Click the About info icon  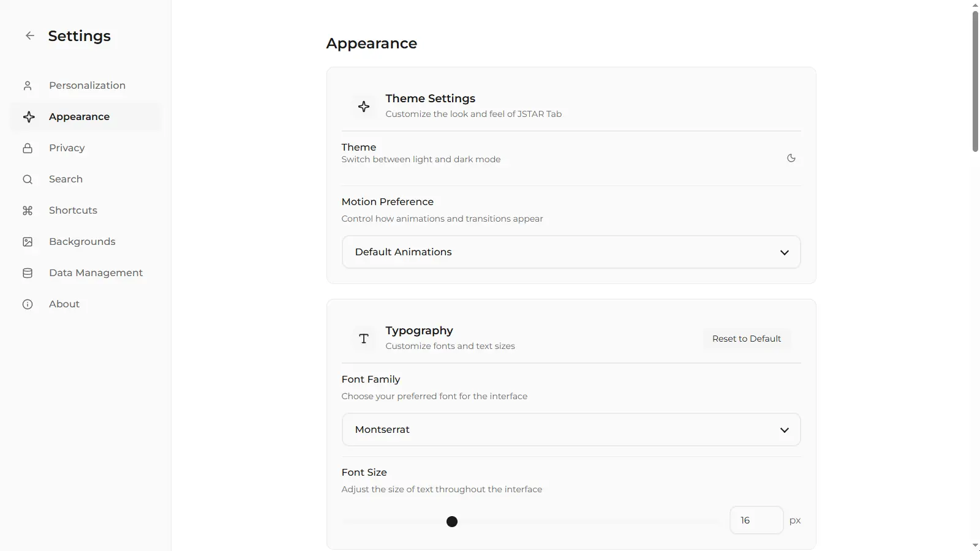point(28,304)
